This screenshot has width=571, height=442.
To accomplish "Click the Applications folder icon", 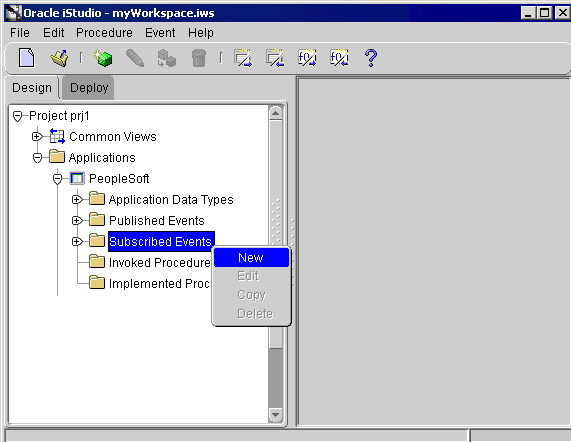I will [57, 157].
